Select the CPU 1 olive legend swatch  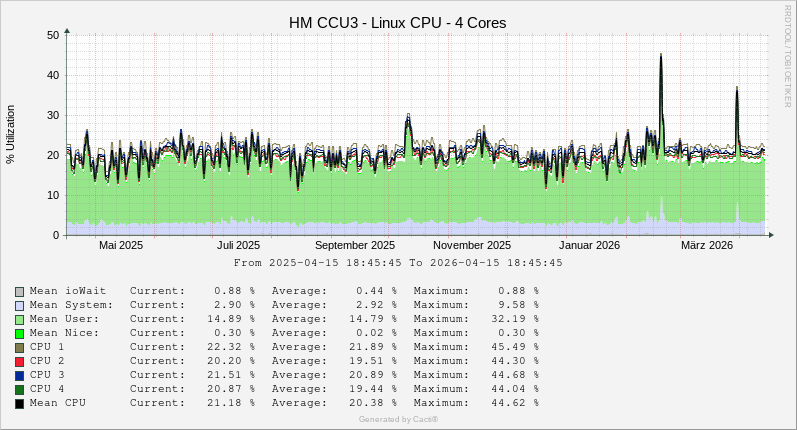click(x=19, y=347)
